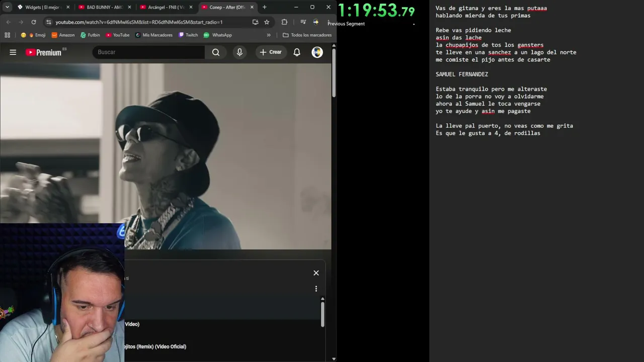Click the playlist panel scrollbar thumb
The height and width of the screenshot is (362, 644).
323,314
